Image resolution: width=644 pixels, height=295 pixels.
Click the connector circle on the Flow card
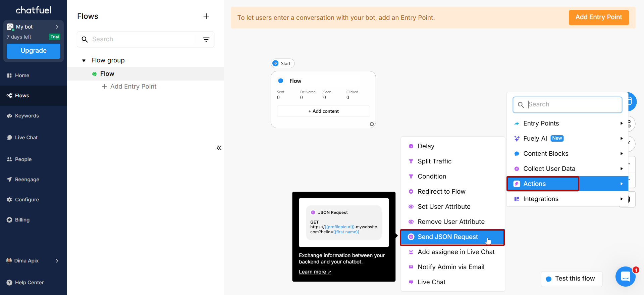[x=372, y=124]
